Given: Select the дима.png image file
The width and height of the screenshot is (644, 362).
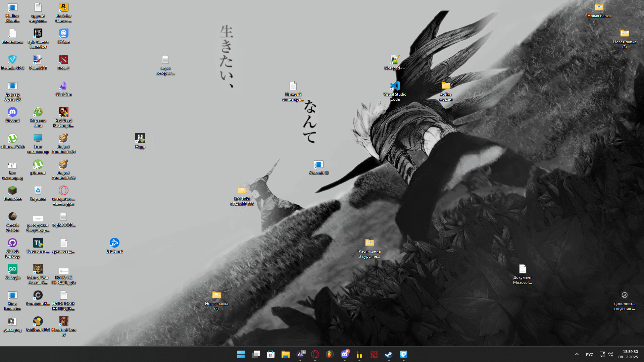Looking at the screenshot, I should point(12,324).
